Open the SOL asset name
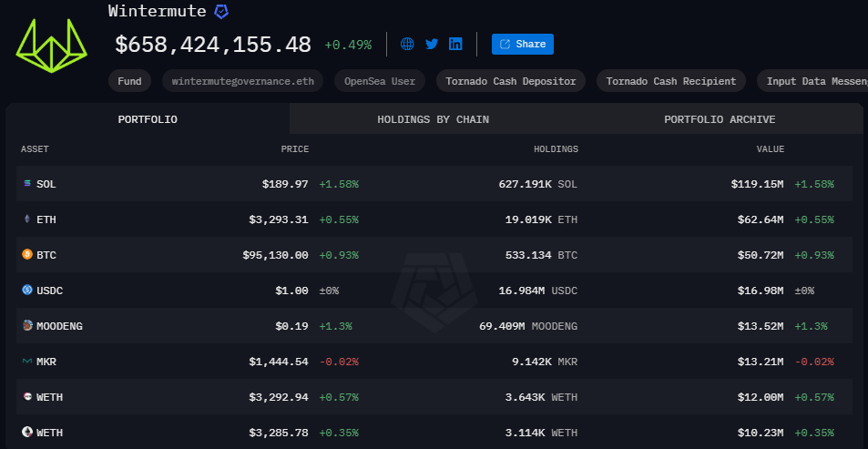This screenshot has height=449, width=868. click(46, 184)
